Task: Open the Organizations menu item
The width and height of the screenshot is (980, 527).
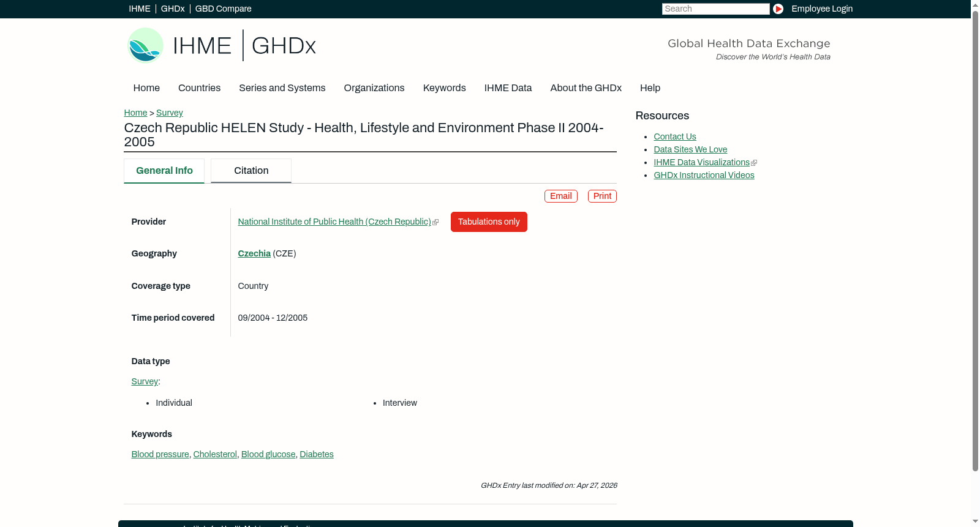Action: 374,88
